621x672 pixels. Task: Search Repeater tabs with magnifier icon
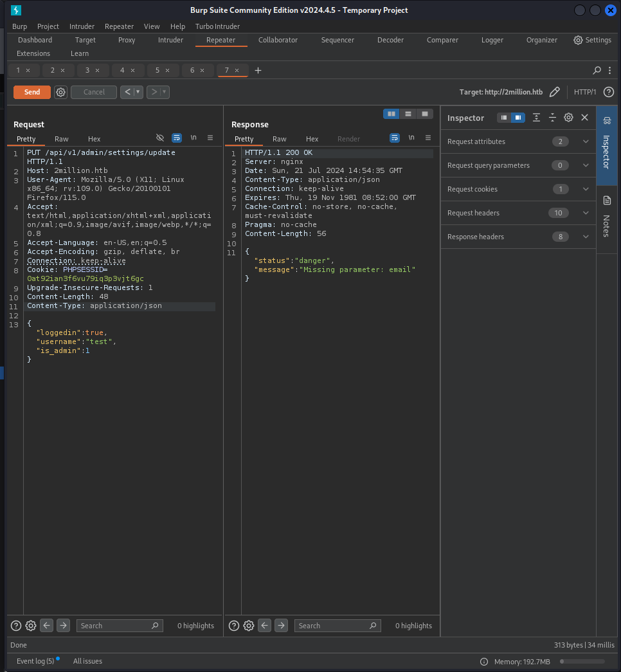597,70
